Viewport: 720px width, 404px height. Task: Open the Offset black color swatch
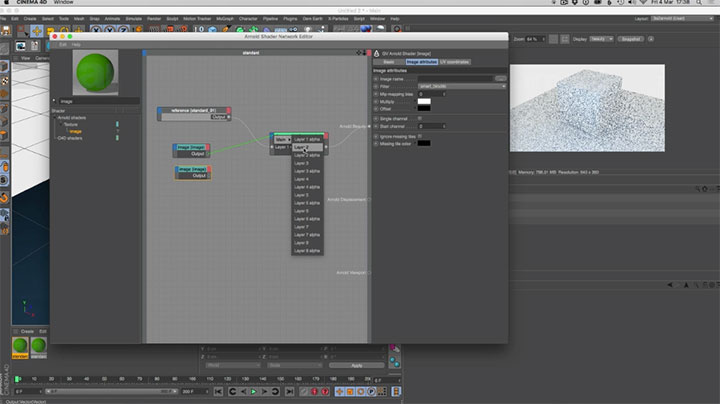coord(424,109)
